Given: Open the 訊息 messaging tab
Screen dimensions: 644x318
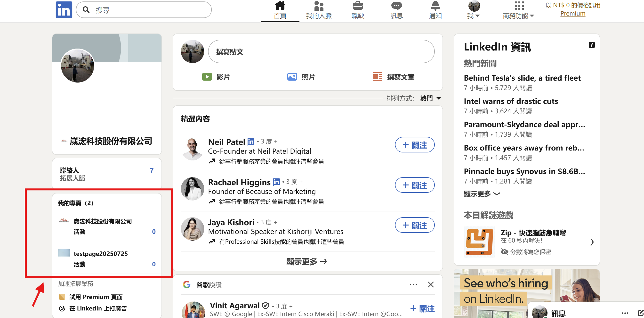Looking at the screenshot, I should pos(396,10).
